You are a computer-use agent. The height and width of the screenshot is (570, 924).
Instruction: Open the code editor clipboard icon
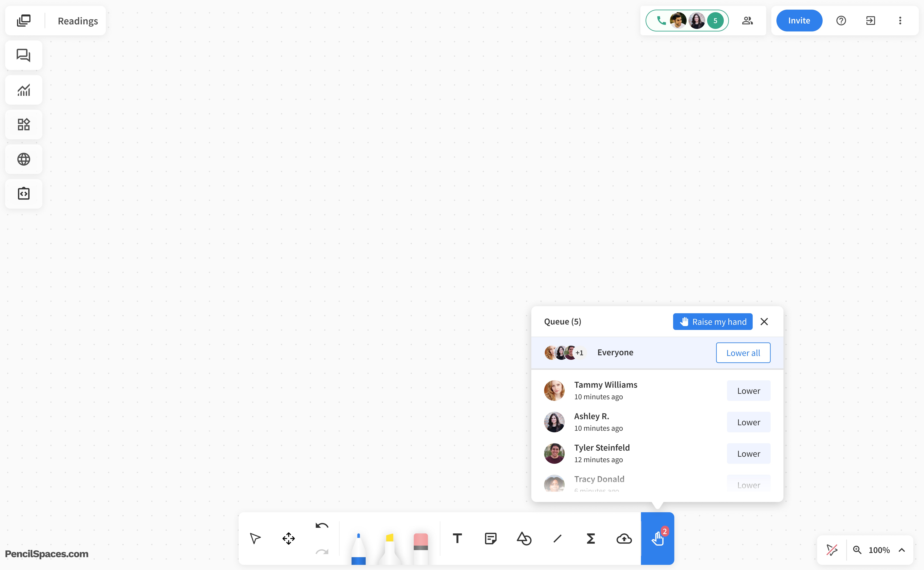[x=23, y=194]
